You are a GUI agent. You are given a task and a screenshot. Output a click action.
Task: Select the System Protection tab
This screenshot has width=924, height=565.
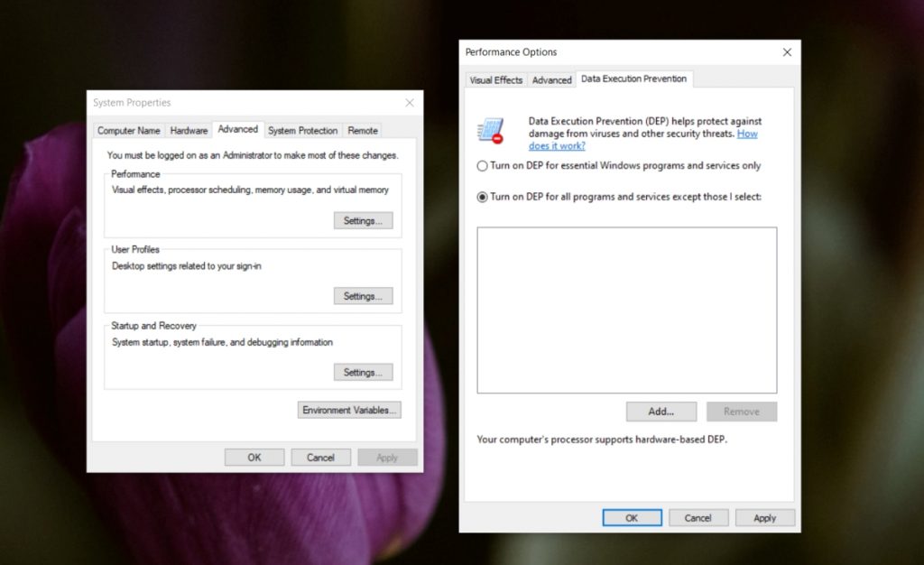pos(302,130)
